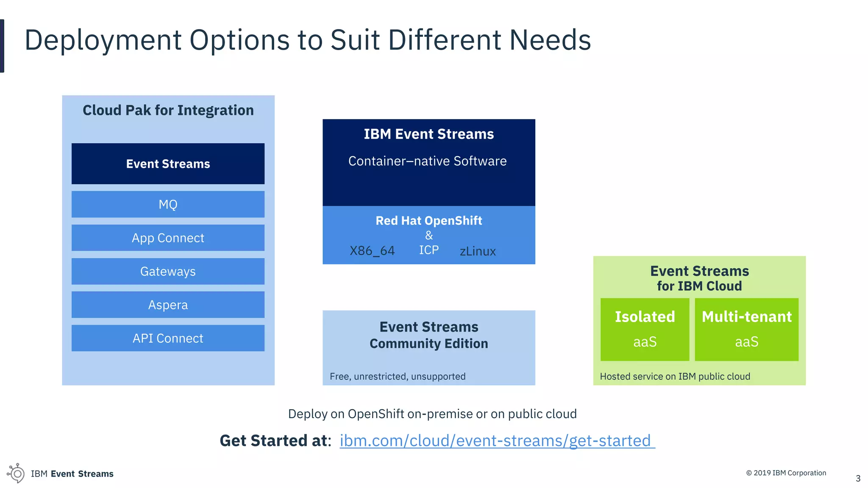Screen dimensions: 868x488
Task: Select the Aspera box
Action: coord(168,305)
